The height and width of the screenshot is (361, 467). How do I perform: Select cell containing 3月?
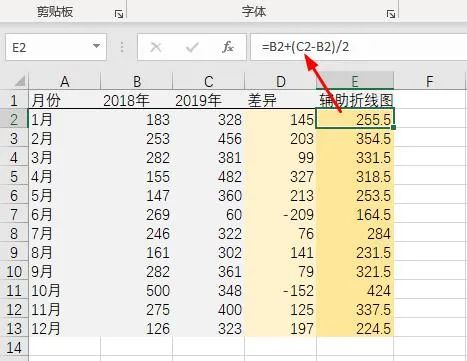click(65, 157)
